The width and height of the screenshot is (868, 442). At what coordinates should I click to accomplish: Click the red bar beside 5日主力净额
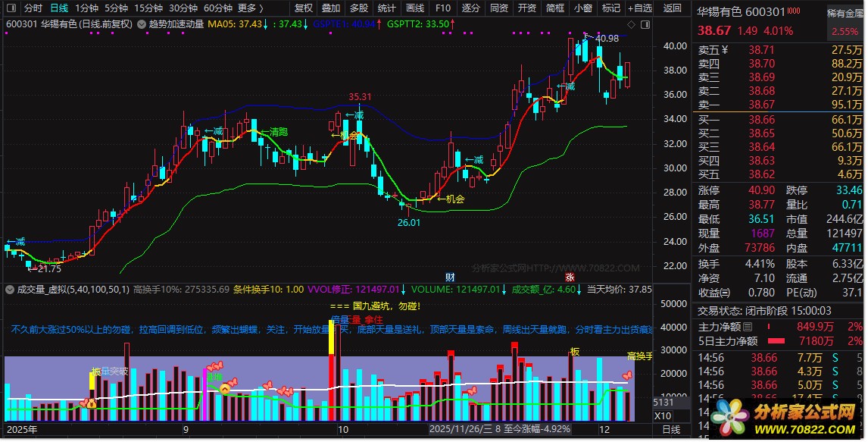point(776,340)
